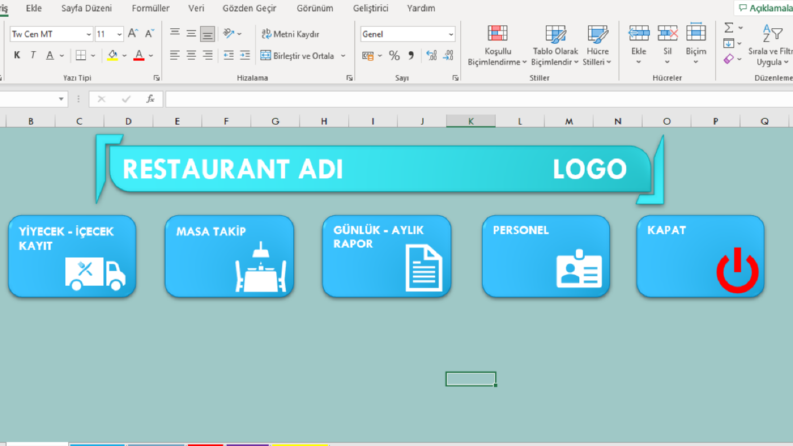The width and height of the screenshot is (793, 446).
Task: Select column K header
Action: click(471, 121)
